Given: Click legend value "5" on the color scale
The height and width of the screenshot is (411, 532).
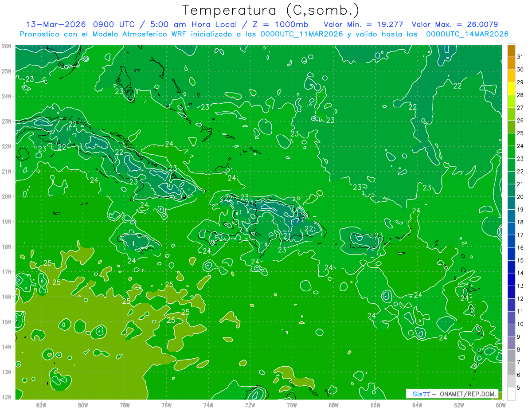Looking at the screenshot, I should 519,388.
